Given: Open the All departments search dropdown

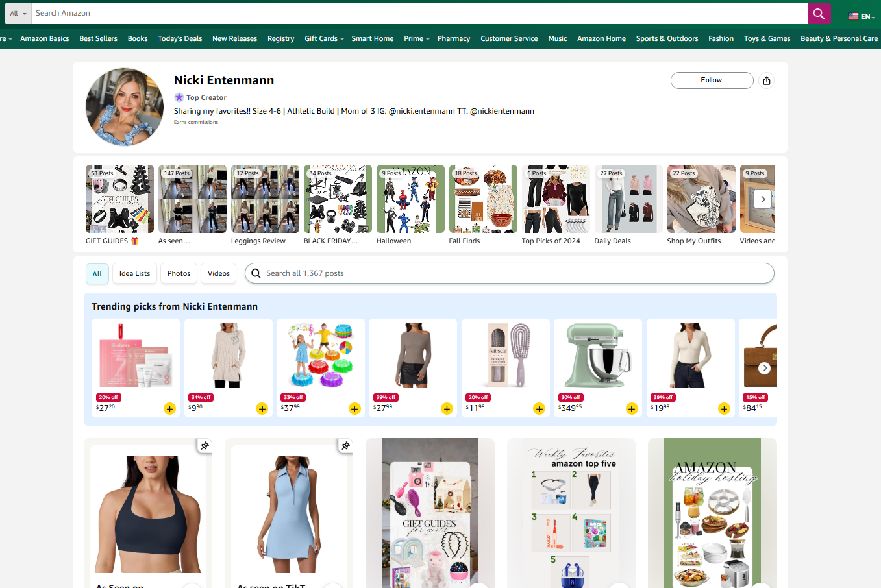Looking at the screenshot, I should (18, 14).
